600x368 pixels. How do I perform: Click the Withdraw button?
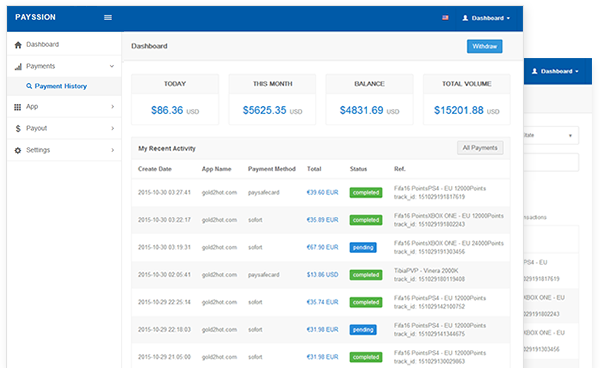click(484, 46)
